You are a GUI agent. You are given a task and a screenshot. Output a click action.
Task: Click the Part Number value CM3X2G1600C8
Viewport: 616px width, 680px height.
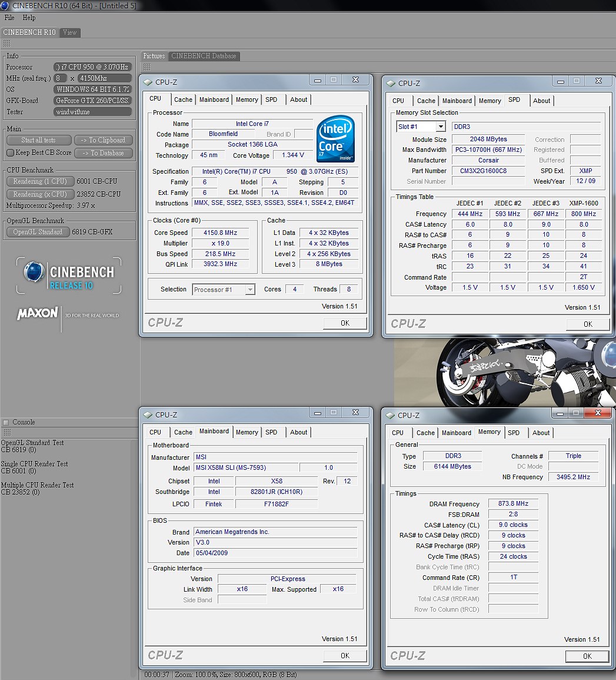point(488,171)
